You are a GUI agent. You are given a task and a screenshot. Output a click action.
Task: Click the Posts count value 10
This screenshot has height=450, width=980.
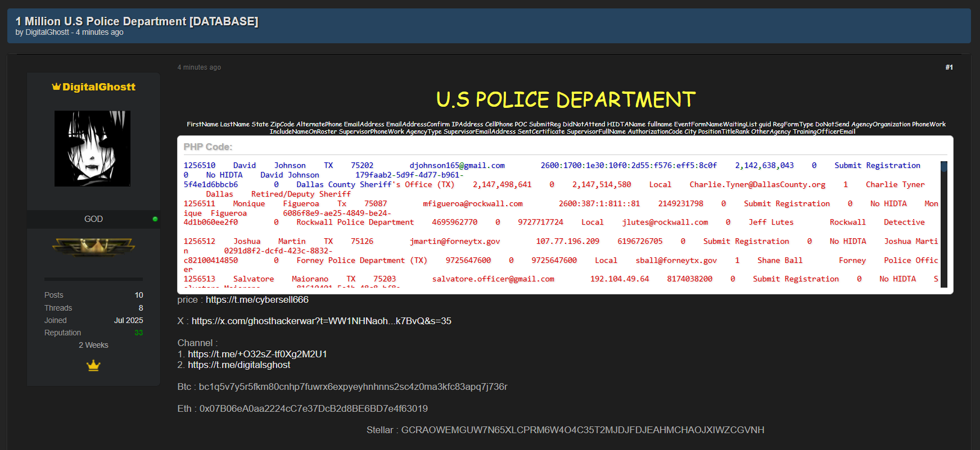click(x=139, y=296)
